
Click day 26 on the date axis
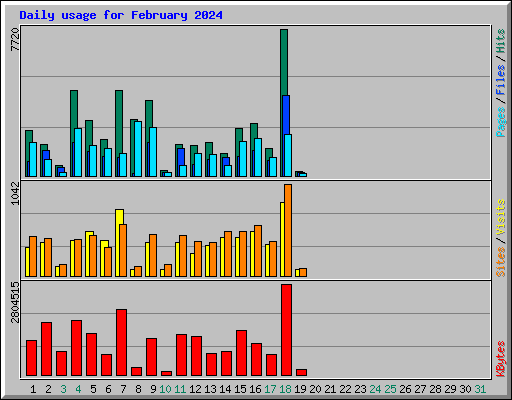pyautogui.click(x=405, y=389)
